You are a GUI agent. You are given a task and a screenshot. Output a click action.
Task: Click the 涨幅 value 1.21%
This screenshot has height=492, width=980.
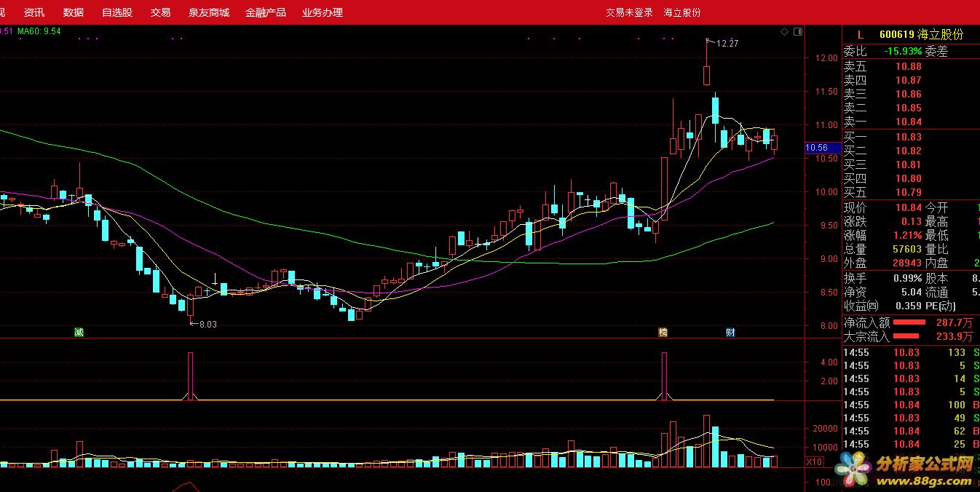click(907, 235)
